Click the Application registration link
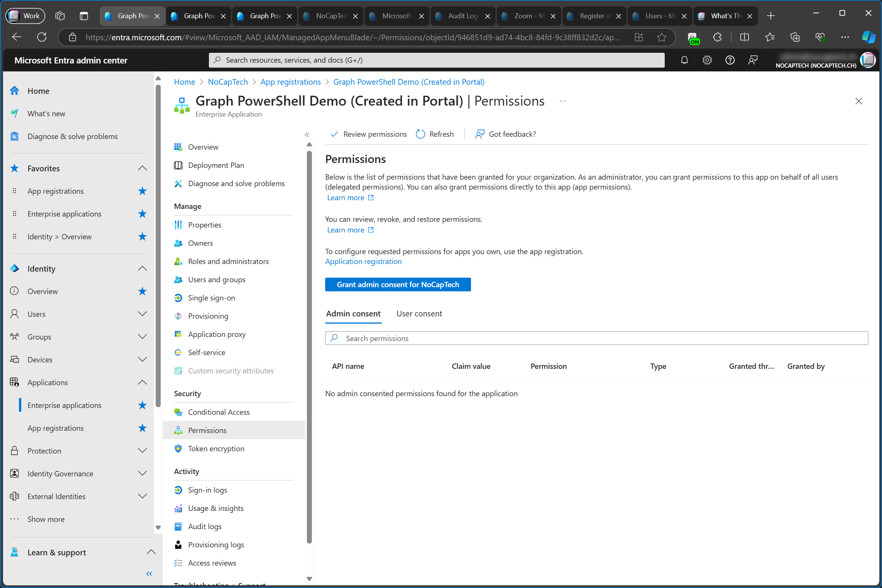This screenshot has height=588, width=882. click(x=363, y=261)
